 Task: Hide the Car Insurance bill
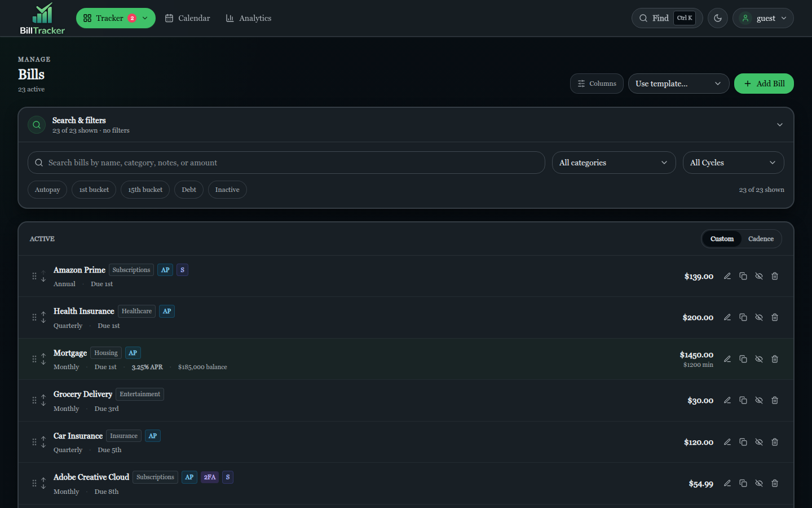(x=759, y=442)
